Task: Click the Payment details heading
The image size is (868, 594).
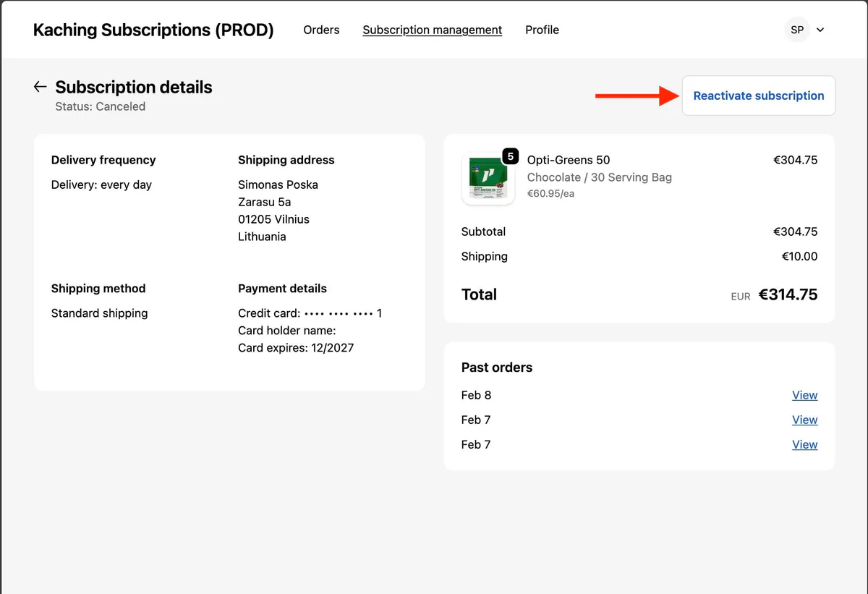Action: (282, 289)
